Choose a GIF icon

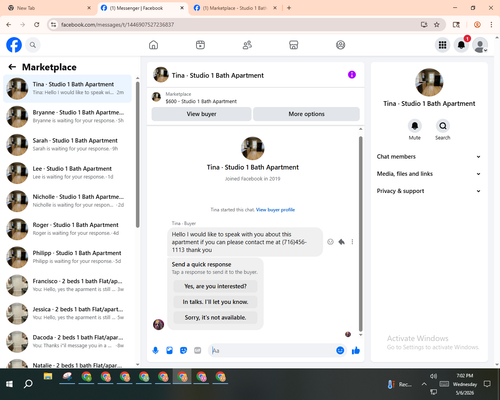click(198, 350)
